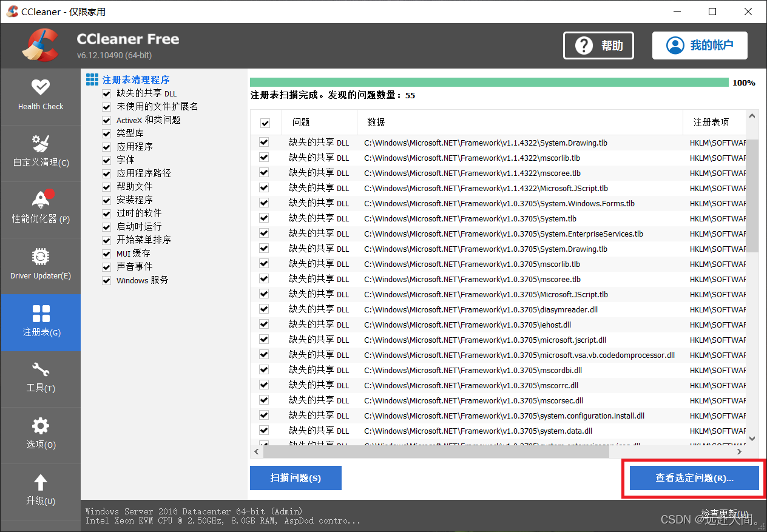Select the mscorrc.dll row
The image size is (767, 532).
498,385
